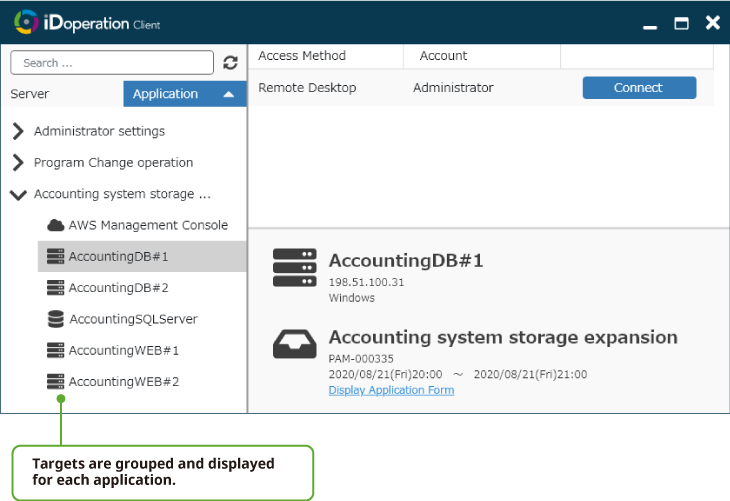The image size is (730, 501).
Task: Select the Remote Desktop access method row
Action: (481, 88)
